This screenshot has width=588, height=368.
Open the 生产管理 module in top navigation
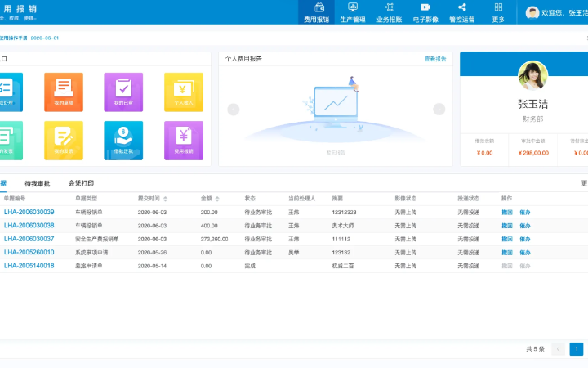(353, 12)
